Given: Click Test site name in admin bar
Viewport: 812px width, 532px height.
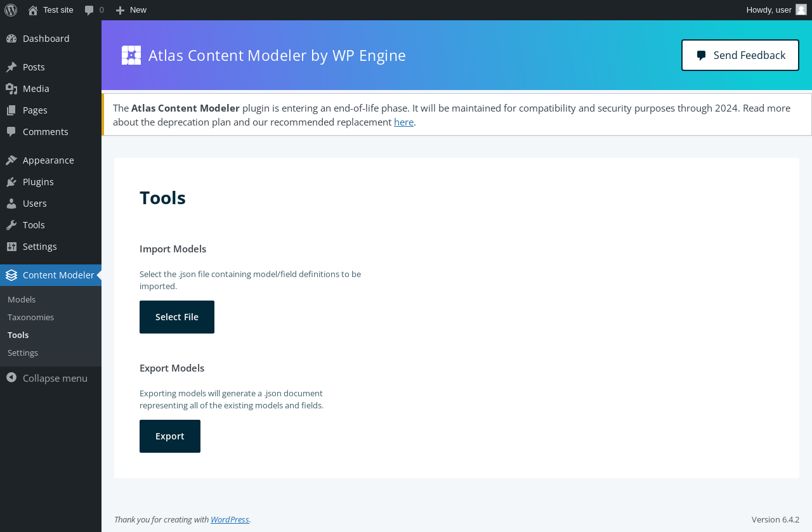Looking at the screenshot, I should pyautogui.click(x=58, y=10).
